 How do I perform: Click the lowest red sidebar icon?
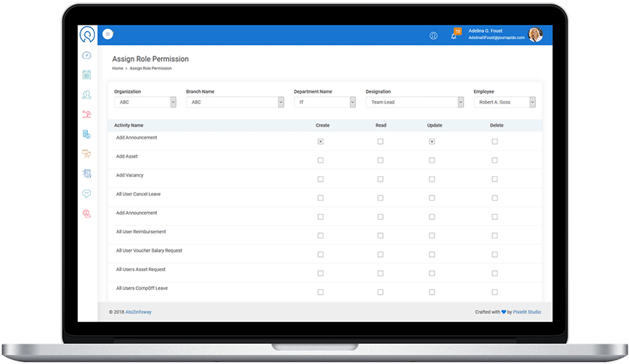coord(86,213)
